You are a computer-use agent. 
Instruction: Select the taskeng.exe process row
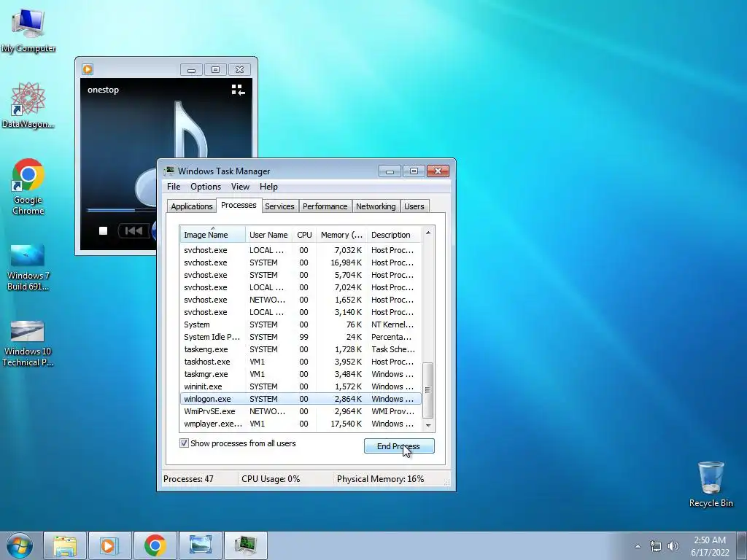coord(301,349)
